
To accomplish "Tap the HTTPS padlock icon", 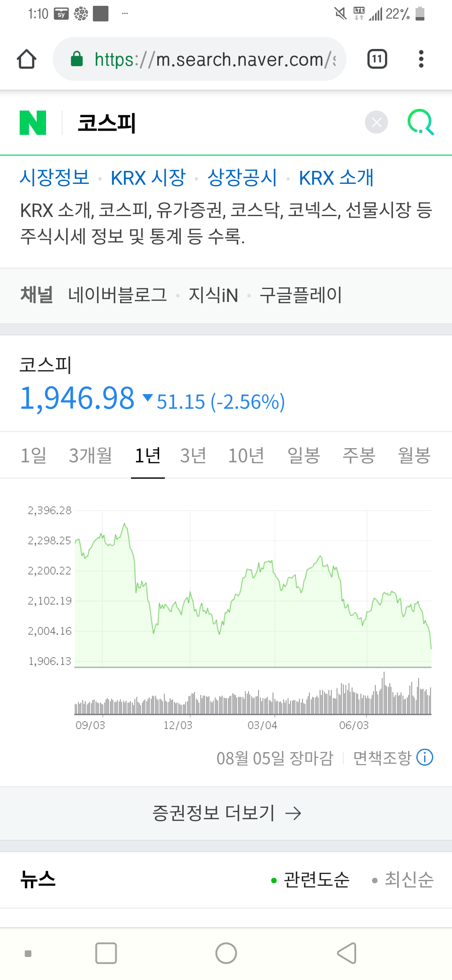I will pyautogui.click(x=78, y=59).
